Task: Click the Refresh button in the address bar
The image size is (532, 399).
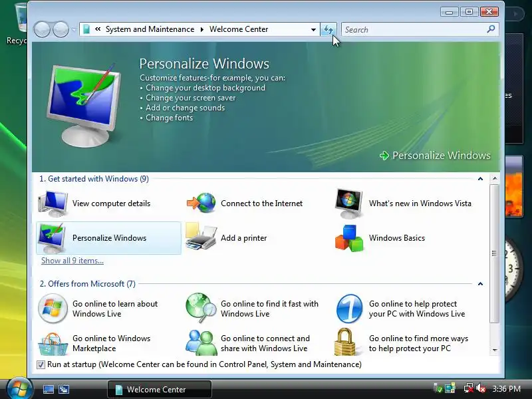Action: [x=329, y=29]
